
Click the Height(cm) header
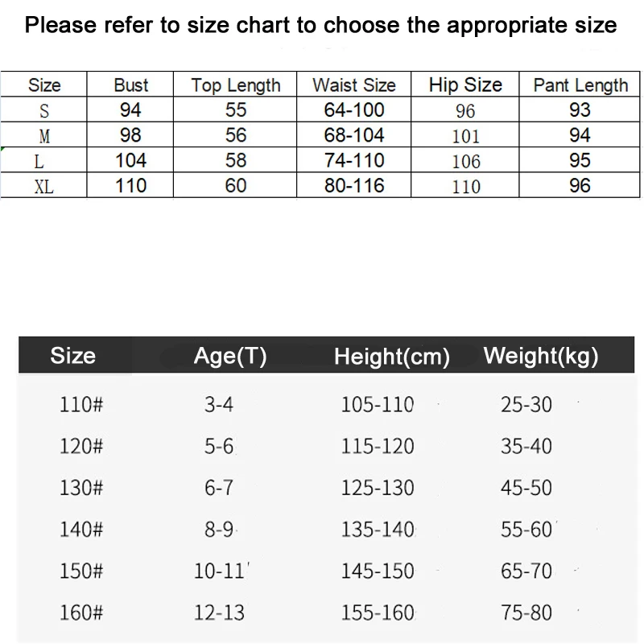tap(392, 357)
